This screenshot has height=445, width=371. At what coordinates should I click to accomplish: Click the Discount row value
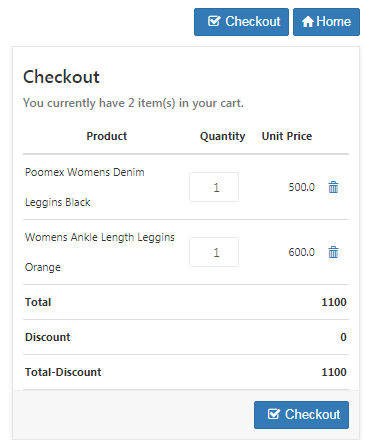point(343,337)
